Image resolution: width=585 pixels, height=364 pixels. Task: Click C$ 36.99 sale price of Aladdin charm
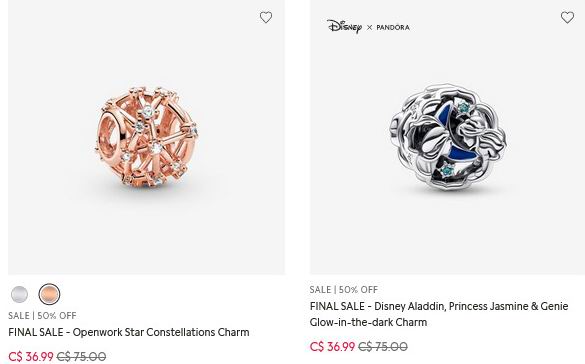[x=332, y=346]
